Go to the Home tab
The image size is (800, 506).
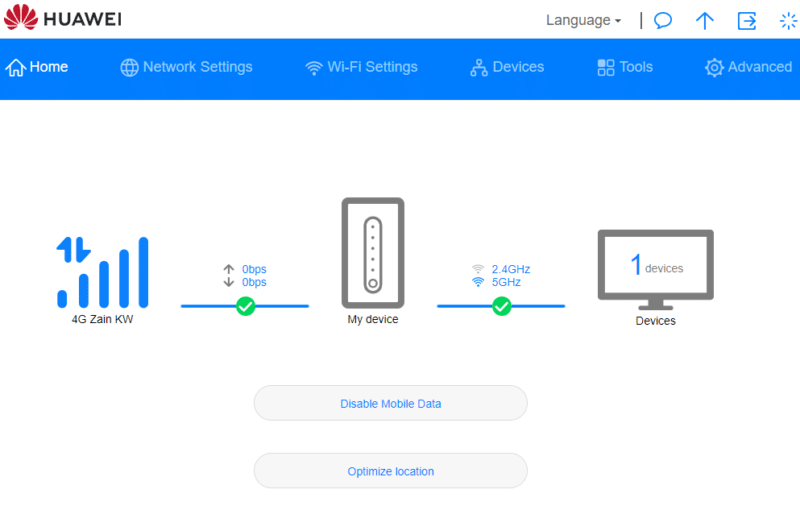click(38, 67)
